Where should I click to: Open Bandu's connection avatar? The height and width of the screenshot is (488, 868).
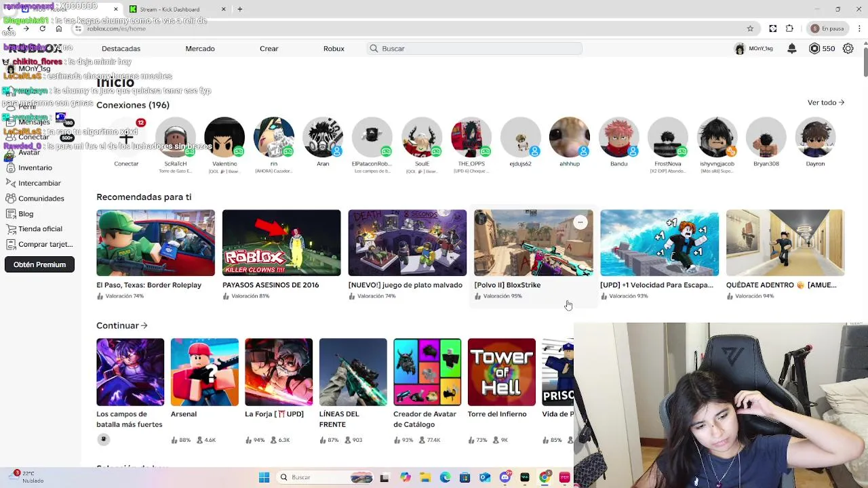point(618,138)
